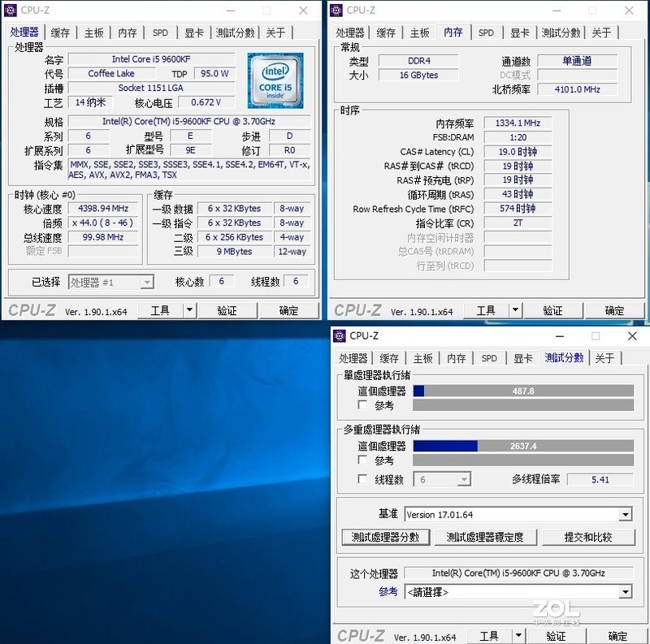Click CPU-Z logo in processor window status bar
The height and width of the screenshot is (644, 650).
tap(32, 309)
